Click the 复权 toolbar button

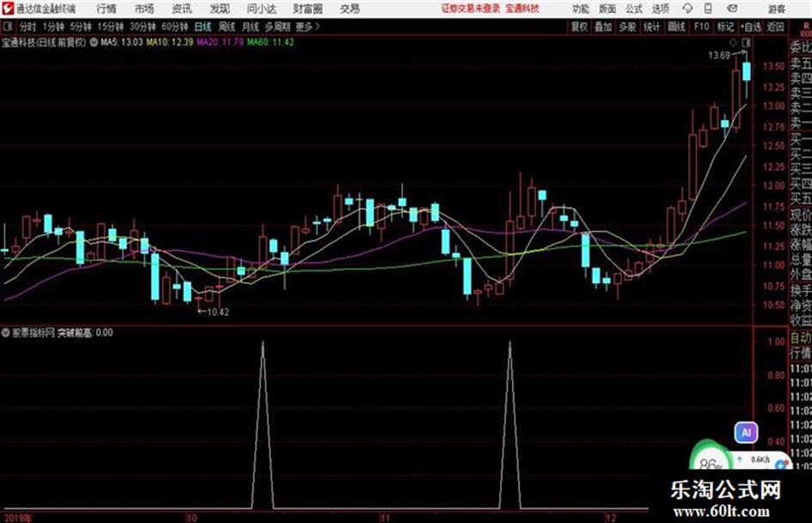579,27
